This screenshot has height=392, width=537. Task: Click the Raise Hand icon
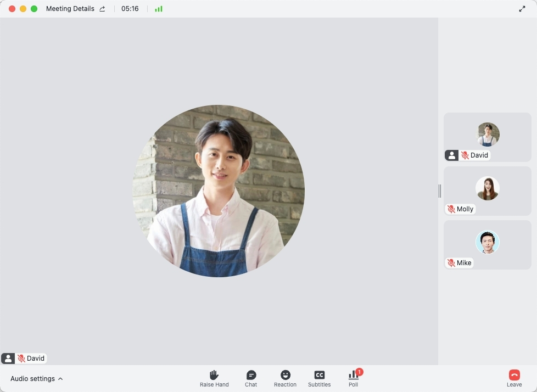tap(214, 375)
